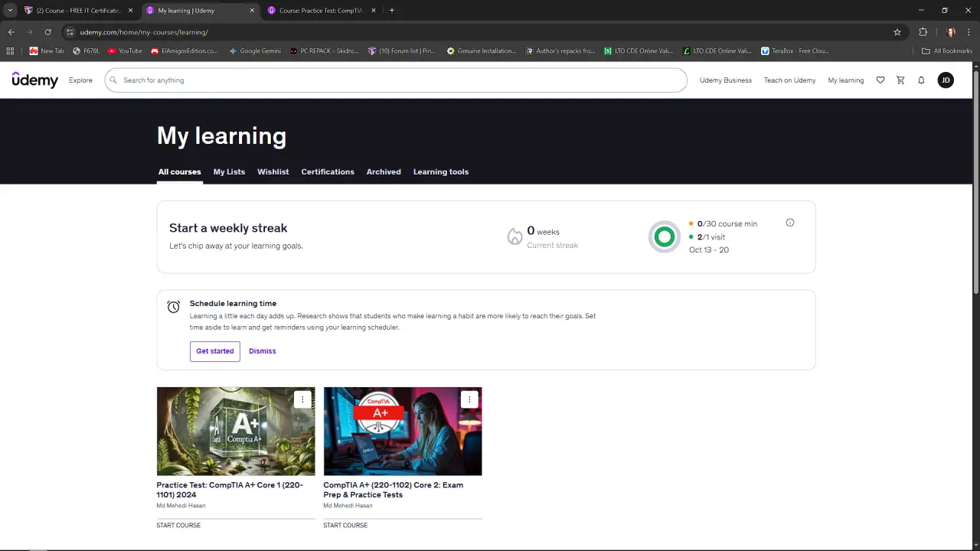Expand the tab search dropdown arrow
Image resolution: width=980 pixels, height=551 pixels.
pyautogui.click(x=10, y=11)
